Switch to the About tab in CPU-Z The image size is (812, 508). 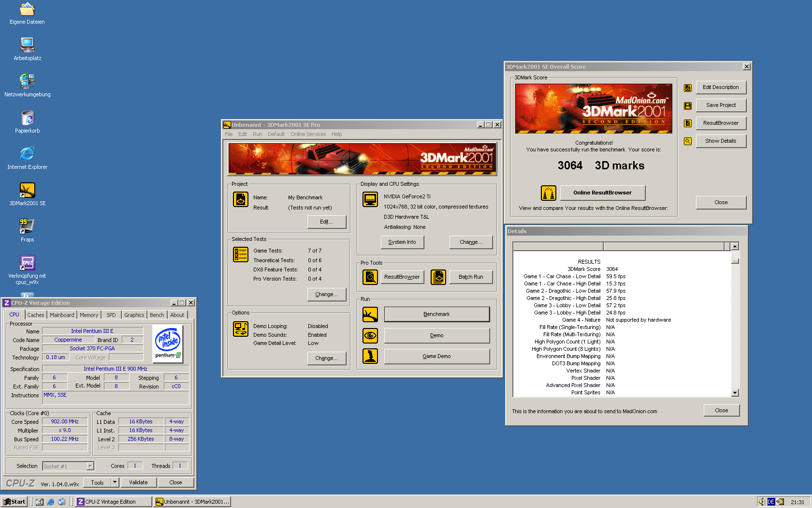177,315
